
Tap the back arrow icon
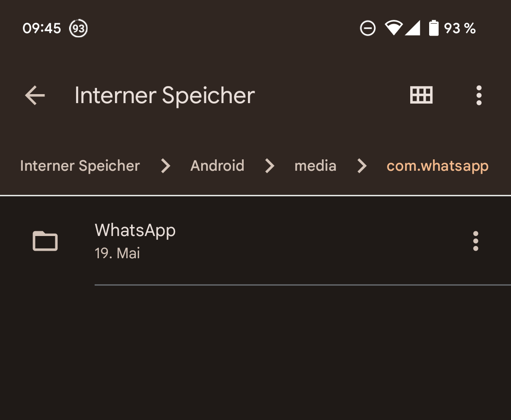point(35,96)
